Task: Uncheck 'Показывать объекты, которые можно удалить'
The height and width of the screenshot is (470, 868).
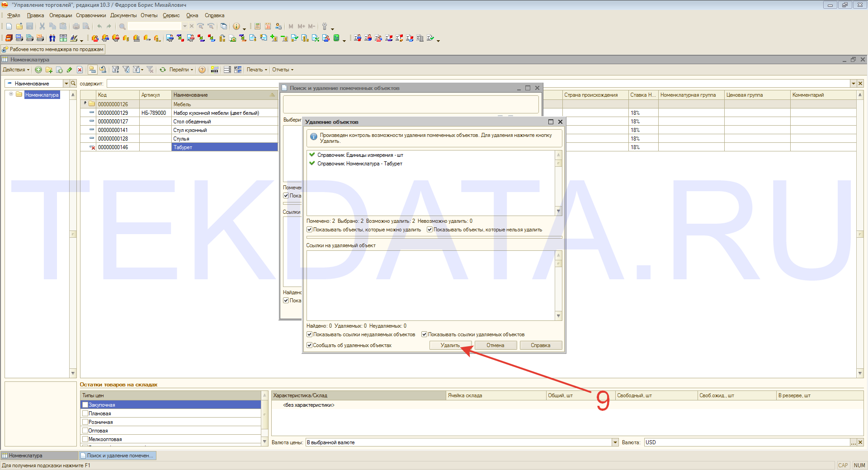Action: (x=310, y=230)
